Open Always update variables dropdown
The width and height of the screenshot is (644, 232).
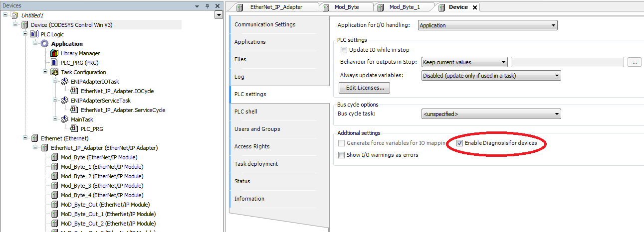click(491, 76)
